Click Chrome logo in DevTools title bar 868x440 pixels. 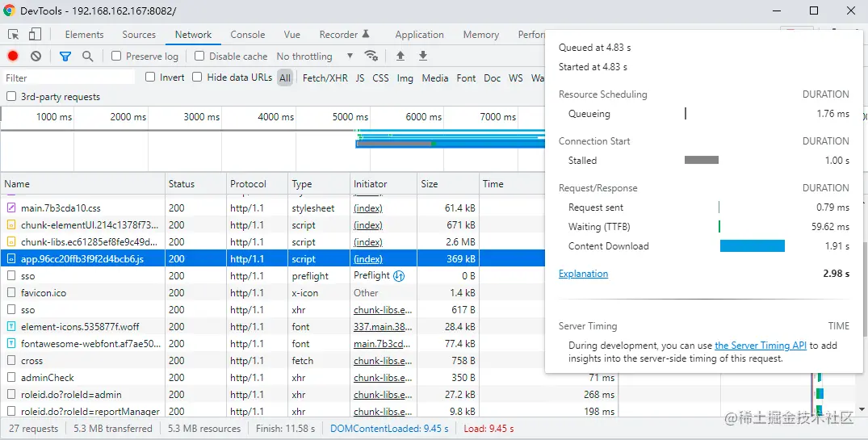tap(10, 10)
